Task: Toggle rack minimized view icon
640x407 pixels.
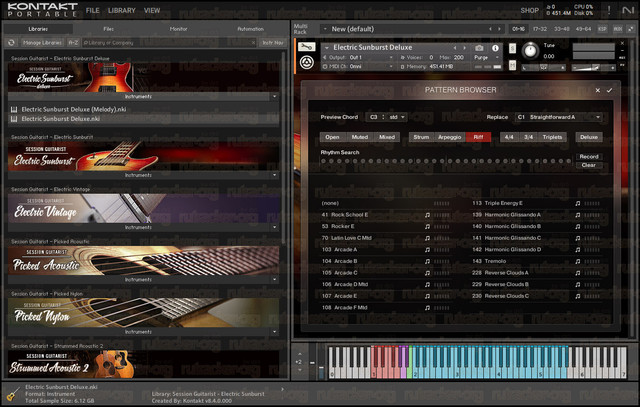Action: (x=631, y=29)
